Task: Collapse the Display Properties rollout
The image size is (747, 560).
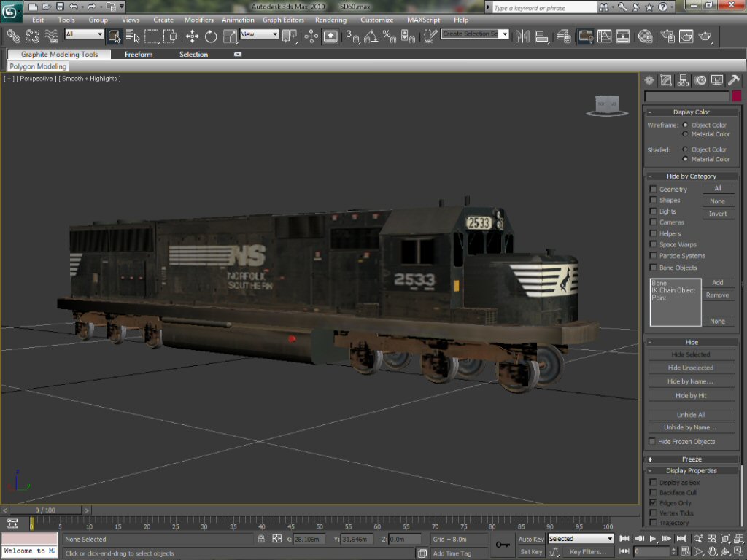Action: (x=692, y=470)
